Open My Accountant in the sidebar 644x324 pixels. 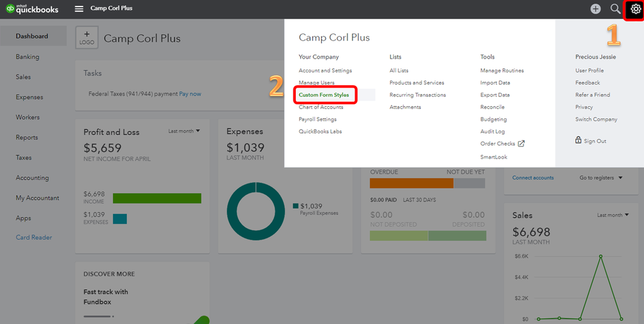37,198
